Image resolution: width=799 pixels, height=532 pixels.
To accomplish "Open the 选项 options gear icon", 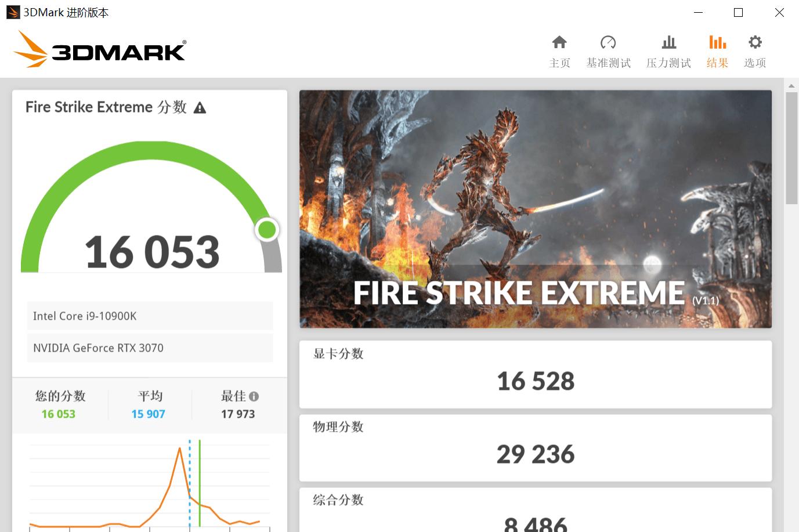I will coord(755,42).
